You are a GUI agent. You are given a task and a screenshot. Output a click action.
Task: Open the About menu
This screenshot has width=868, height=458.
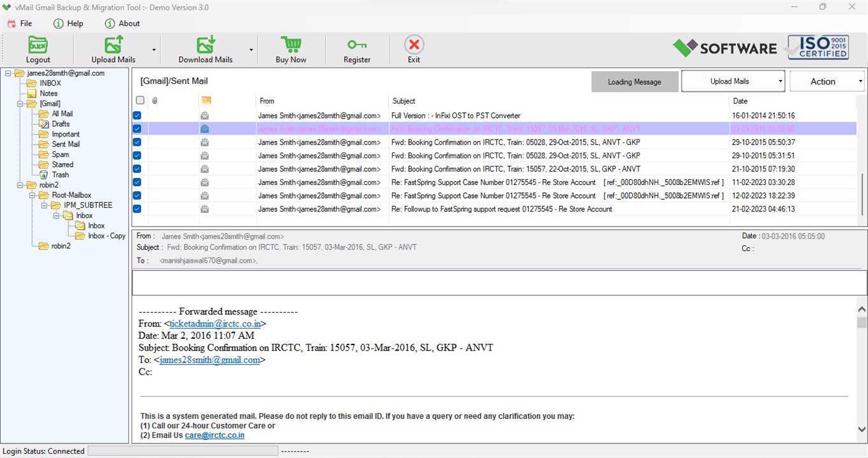point(122,24)
